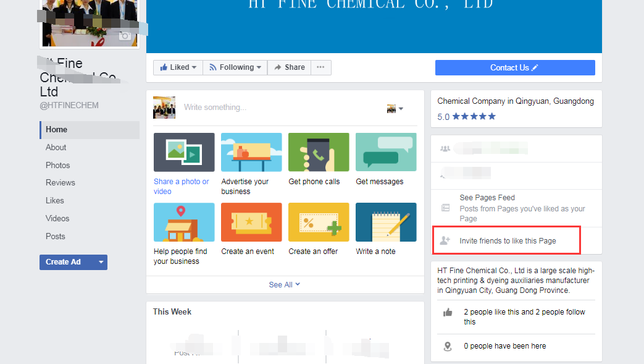The image size is (644, 364).
Task: Click the Pages Feed icon
Action: (445, 208)
